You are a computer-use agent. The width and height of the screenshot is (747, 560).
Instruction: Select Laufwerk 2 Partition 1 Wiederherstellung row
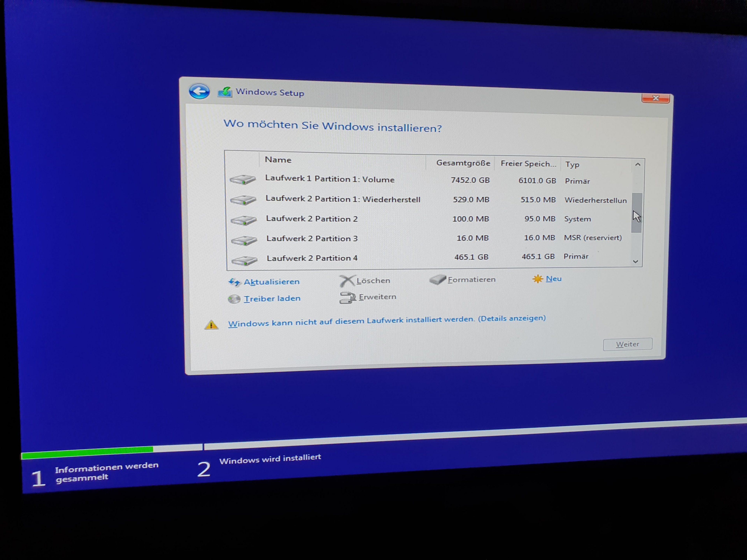342,199
